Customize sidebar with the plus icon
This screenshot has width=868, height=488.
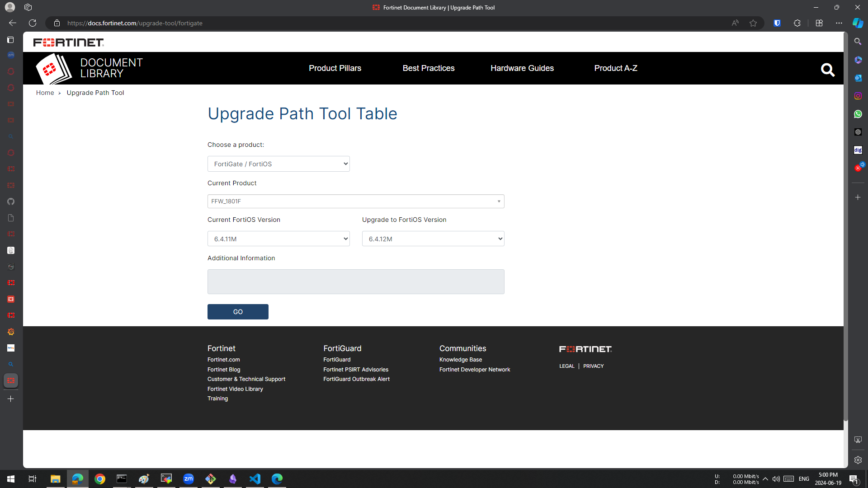point(858,197)
